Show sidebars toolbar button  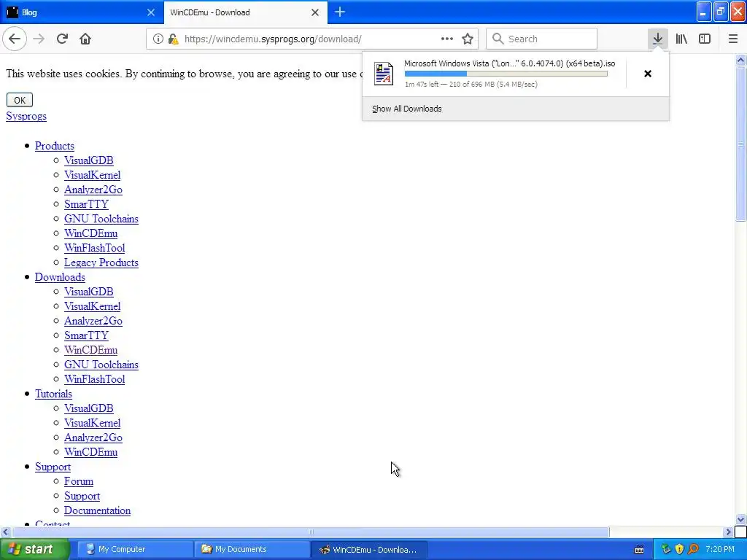point(705,39)
